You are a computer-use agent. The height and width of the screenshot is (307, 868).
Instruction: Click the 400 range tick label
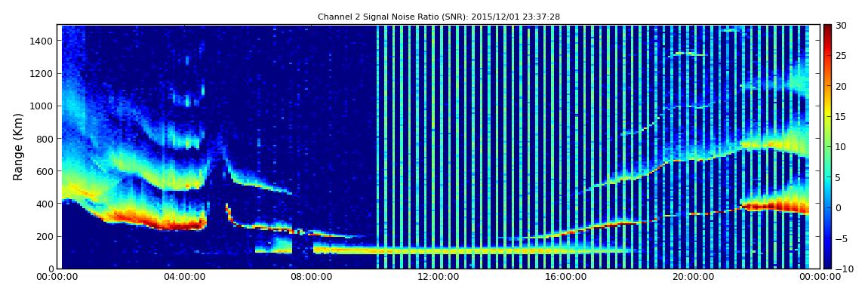tap(45, 204)
